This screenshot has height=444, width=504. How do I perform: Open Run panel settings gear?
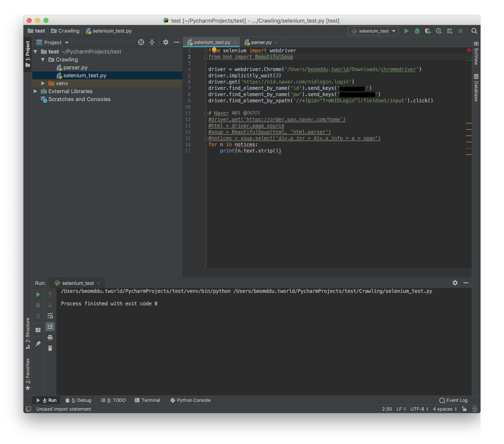coord(455,283)
